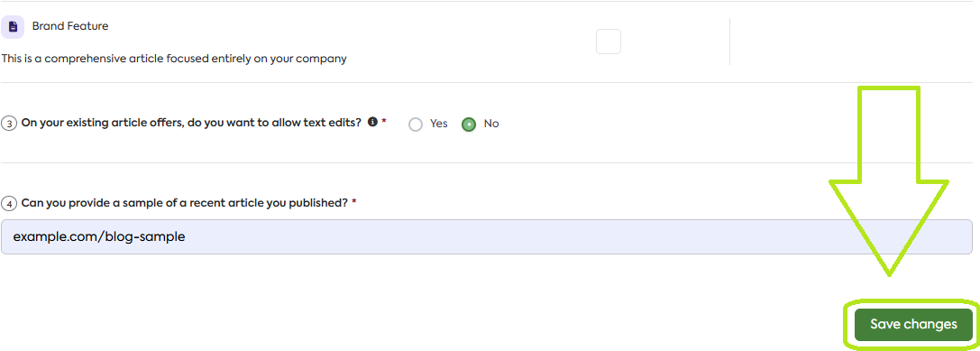Click the 'recent article you published' question label
This screenshot has height=351, width=980.
[185, 203]
